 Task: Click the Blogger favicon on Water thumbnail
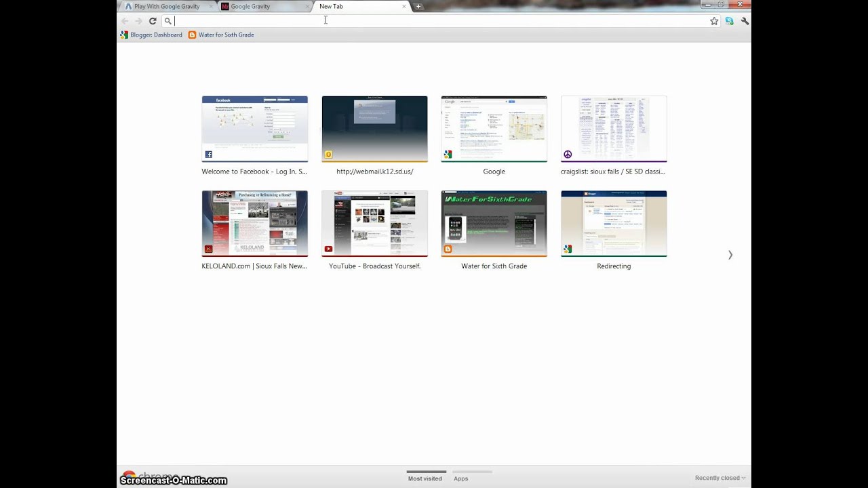(x=448, y=249)
